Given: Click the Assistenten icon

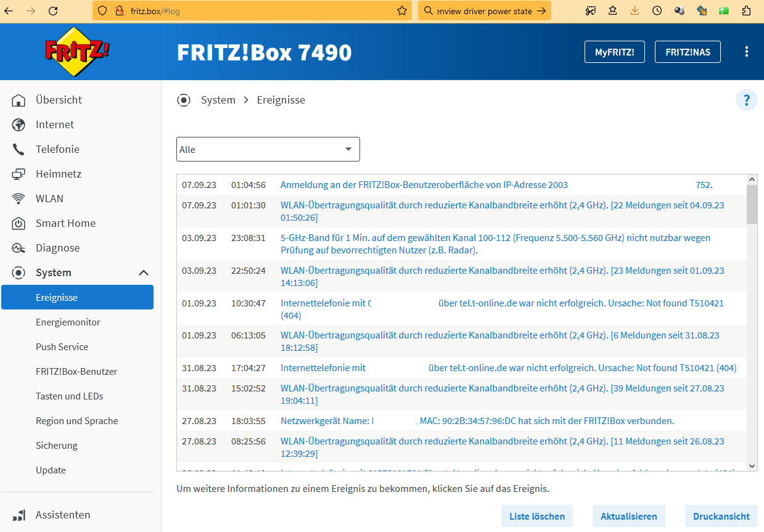Looking at the screenshot, I should 19,515.
